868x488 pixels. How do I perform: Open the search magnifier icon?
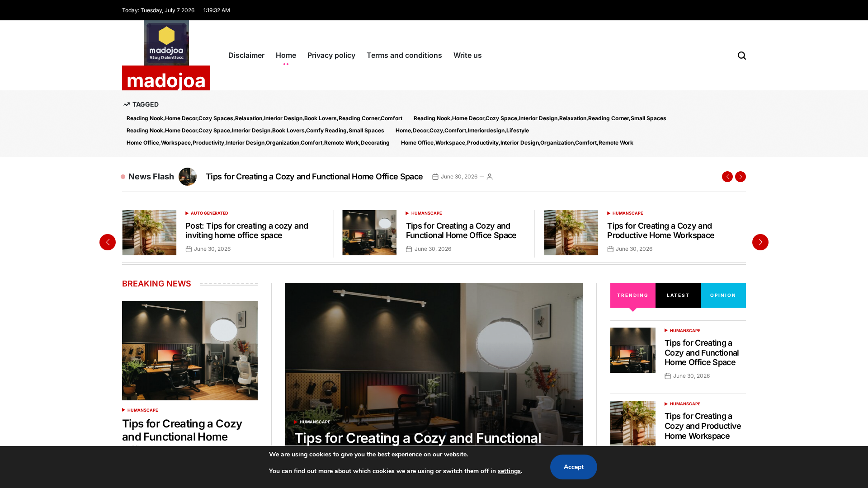[x=741, y=56]
